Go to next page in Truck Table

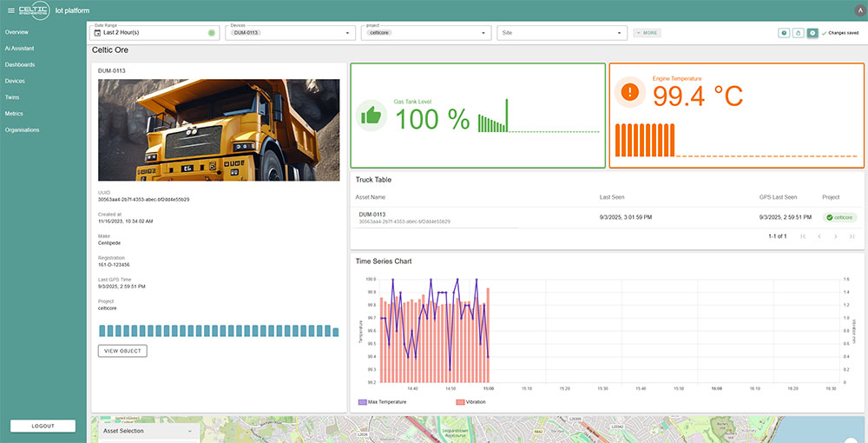(x=836, y=236)
